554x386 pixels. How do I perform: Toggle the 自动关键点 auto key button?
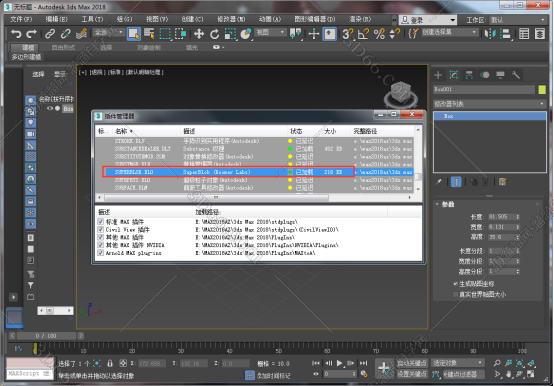[x=412, y=363]
